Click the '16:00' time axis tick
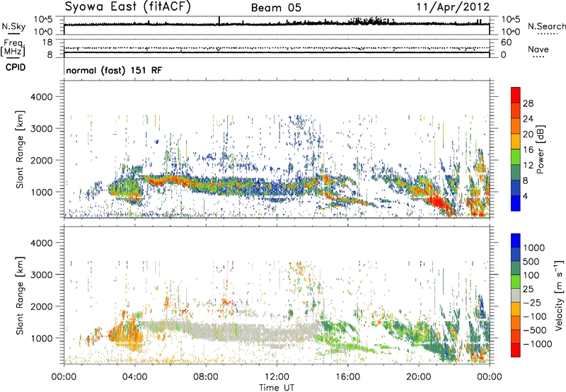566x392 pixels. (x=348, y=377)
